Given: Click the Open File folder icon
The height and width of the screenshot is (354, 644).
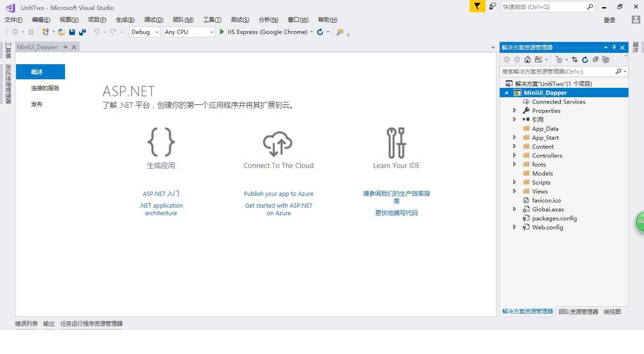Looking at the screenshot, I should [x=62, y=32].
